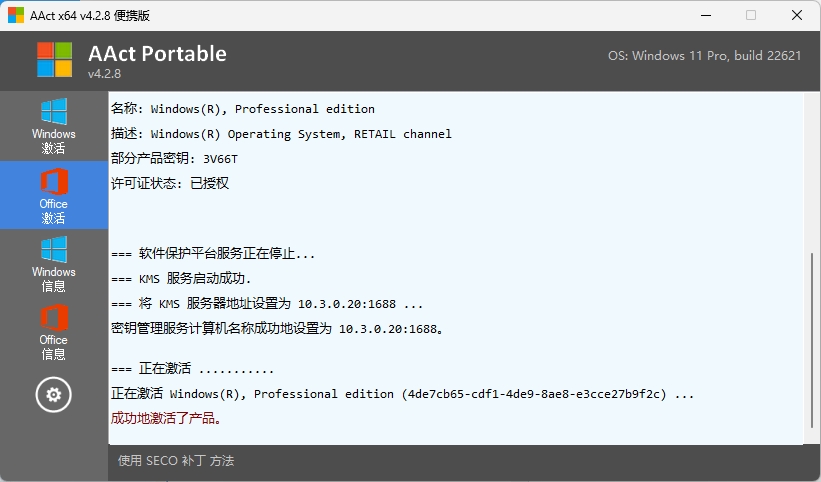This screenshot has width=821, height=482.
Task: Click the KMS 服务启动成功 log line
Action: tap(182, 278)
